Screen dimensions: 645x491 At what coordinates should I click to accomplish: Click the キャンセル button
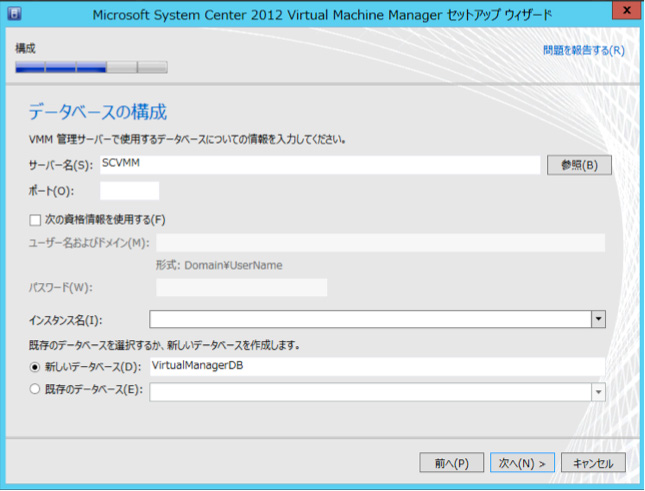[x=593, y=463]
